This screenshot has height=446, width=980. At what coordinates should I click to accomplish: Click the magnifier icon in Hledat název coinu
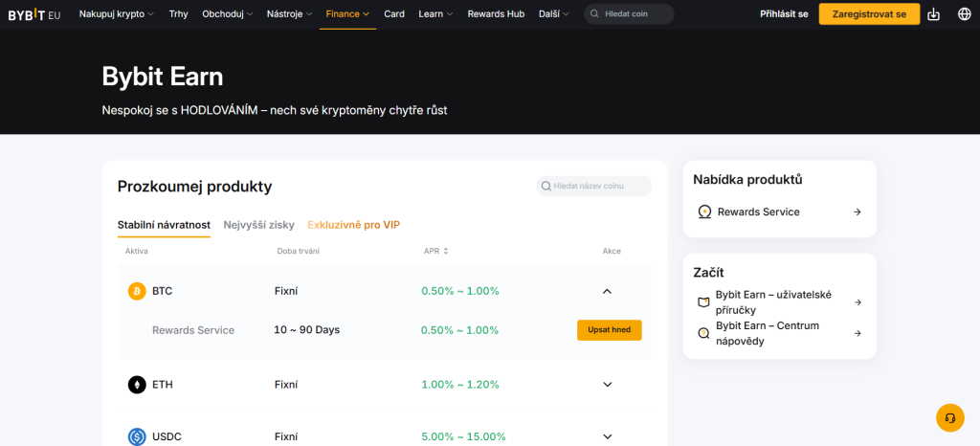[x=546, y=186]
